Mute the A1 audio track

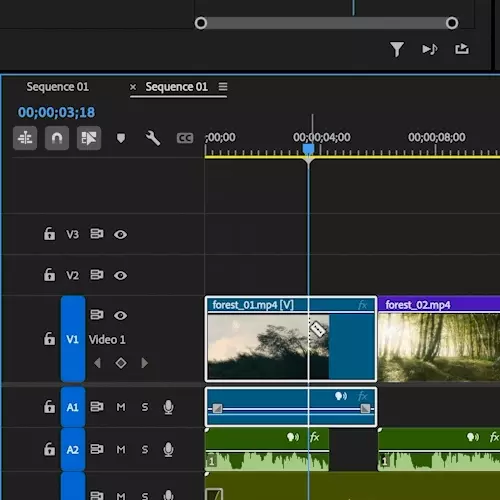click(121, 407)
